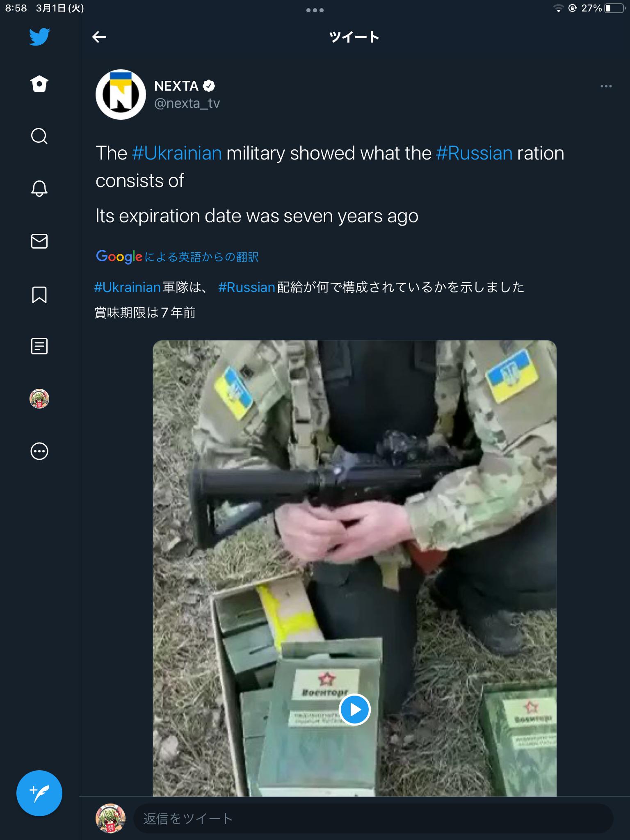
Task: Tap three dots at top of screen
Action: [315, 10]
